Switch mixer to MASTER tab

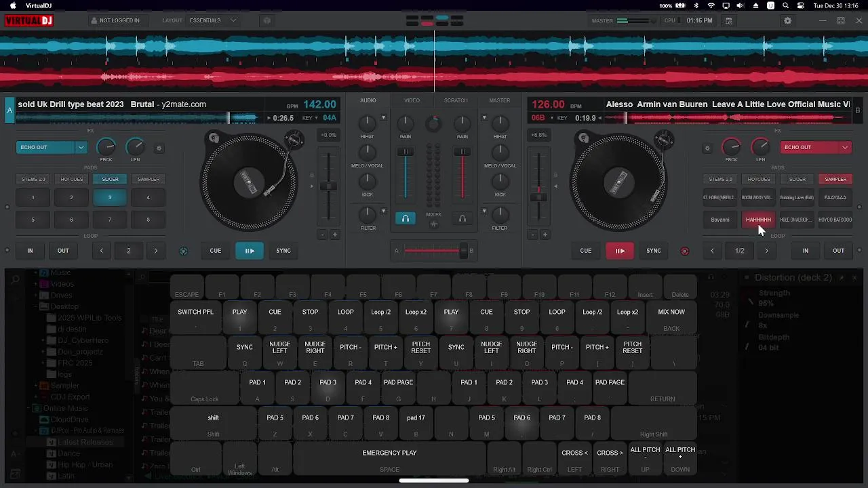(500, 100)
